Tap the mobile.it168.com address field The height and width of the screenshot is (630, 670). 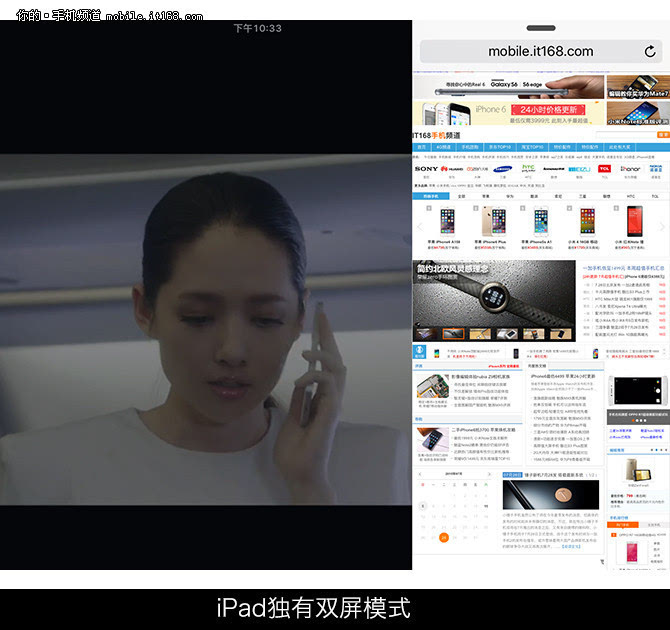(541, 51)
